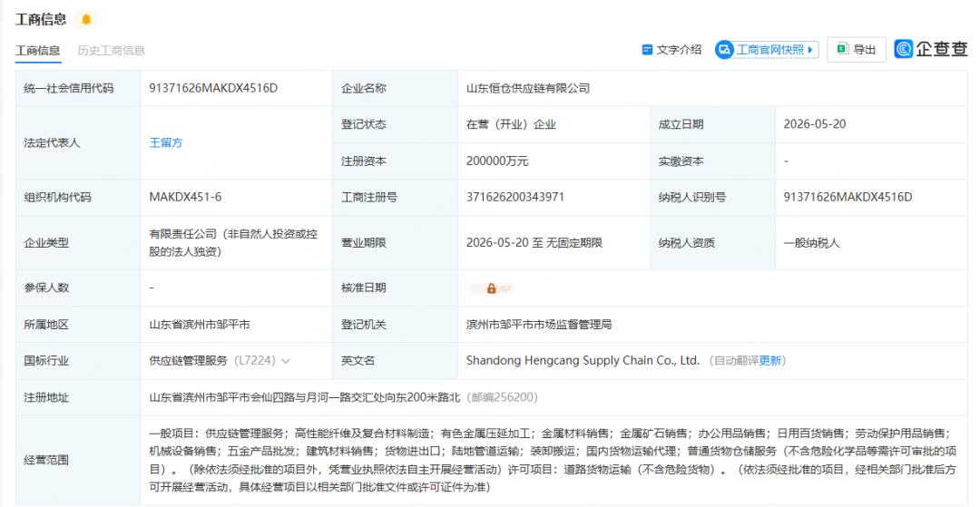This screenshot has height=507, width=980.
Task: Click the 工商信息 section heading
Action: (41, 19)
